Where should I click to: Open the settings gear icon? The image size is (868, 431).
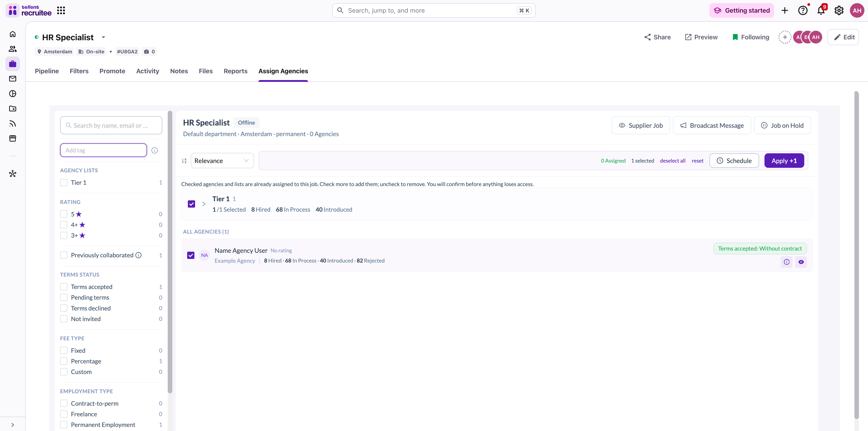click(x=839, y=10)
